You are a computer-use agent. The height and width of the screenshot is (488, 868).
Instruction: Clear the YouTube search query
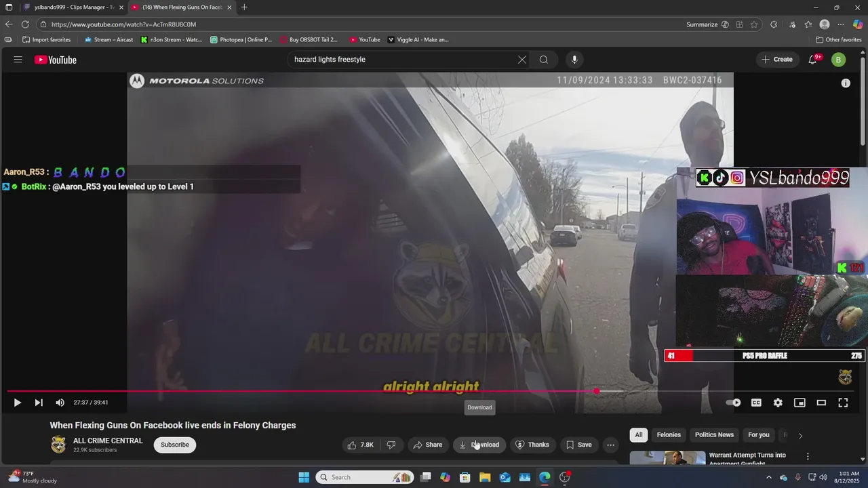point(522,60)
